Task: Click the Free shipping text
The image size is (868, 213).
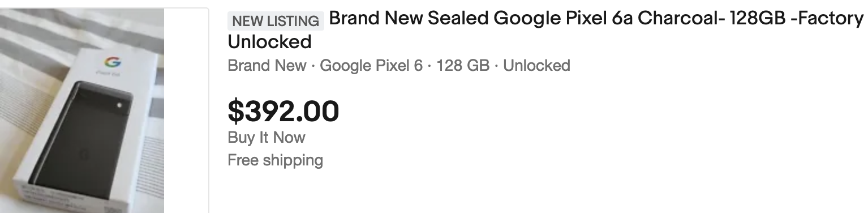Action: click(x=275, y=160)
